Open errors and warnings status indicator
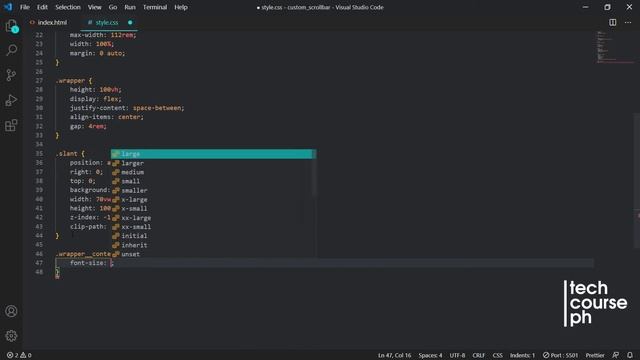The image size is (640, 360). (19, 355)
